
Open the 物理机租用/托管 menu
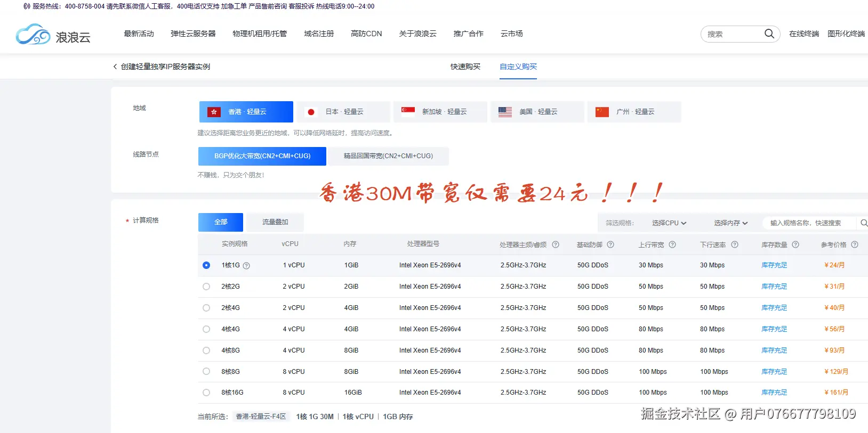260,34
